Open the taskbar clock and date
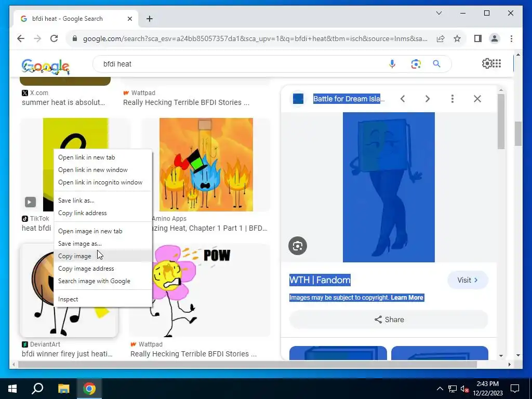This screenshot has height=399, width=532. point(487,389)
